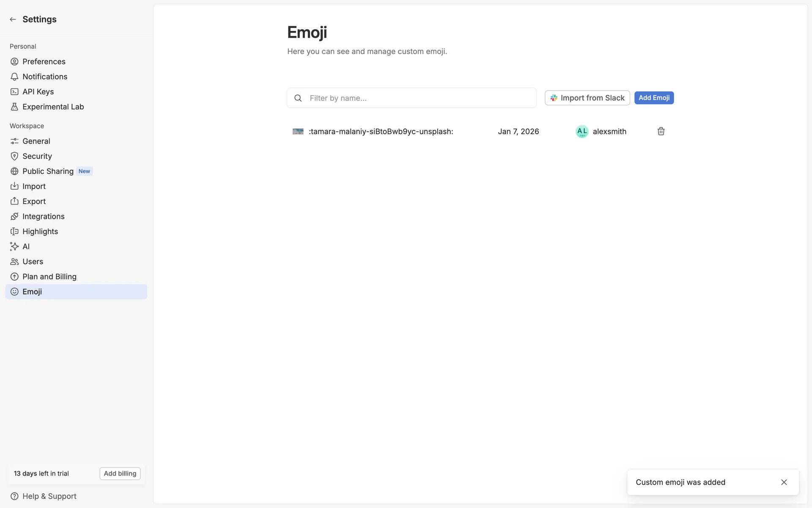Screen dimensions: 812x508
Task: Click the search magnifier icon in filter box
Action: pos(298,98)
